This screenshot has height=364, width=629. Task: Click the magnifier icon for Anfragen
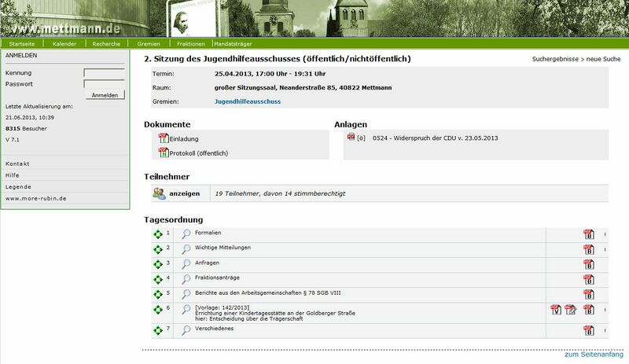pos(186,263)
